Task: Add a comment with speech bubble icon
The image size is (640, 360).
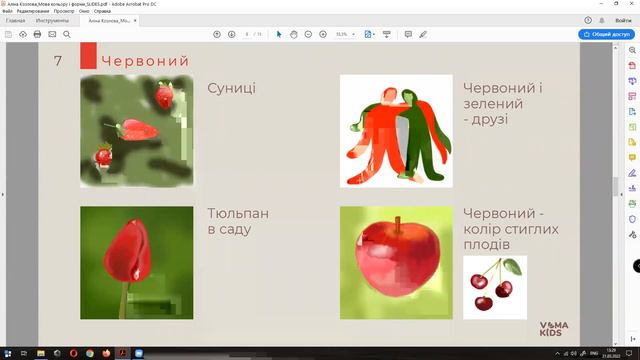Action: (408, 34)
